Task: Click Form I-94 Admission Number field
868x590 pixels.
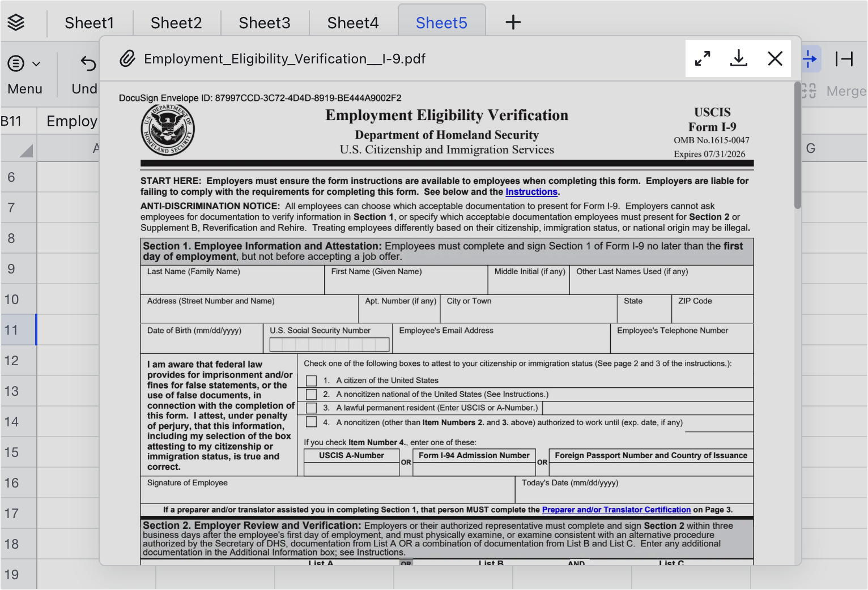Action: (x=474, y=469)
